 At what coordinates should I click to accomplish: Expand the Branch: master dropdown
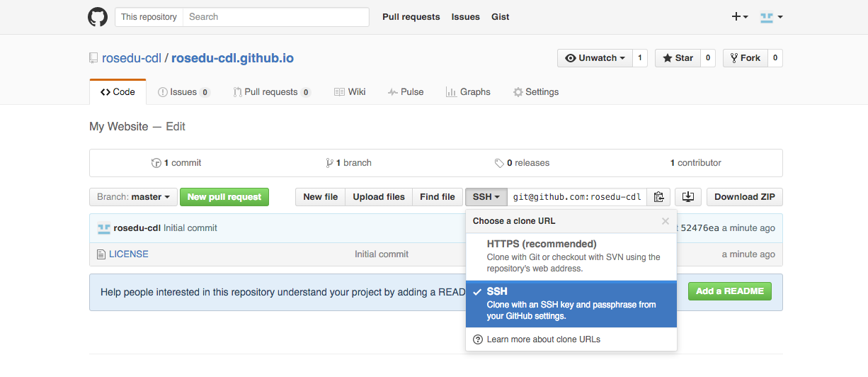(x=133, y=197)
